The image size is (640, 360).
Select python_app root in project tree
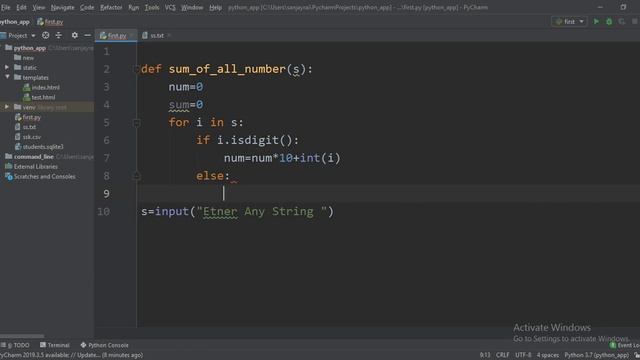pyautogui.click(x=29, y=48)
